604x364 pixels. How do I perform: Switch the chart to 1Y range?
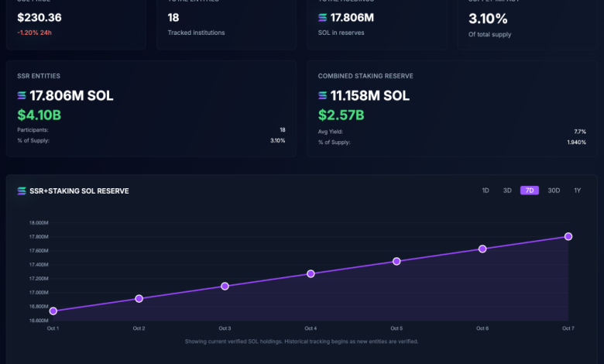tap(577, 191)
